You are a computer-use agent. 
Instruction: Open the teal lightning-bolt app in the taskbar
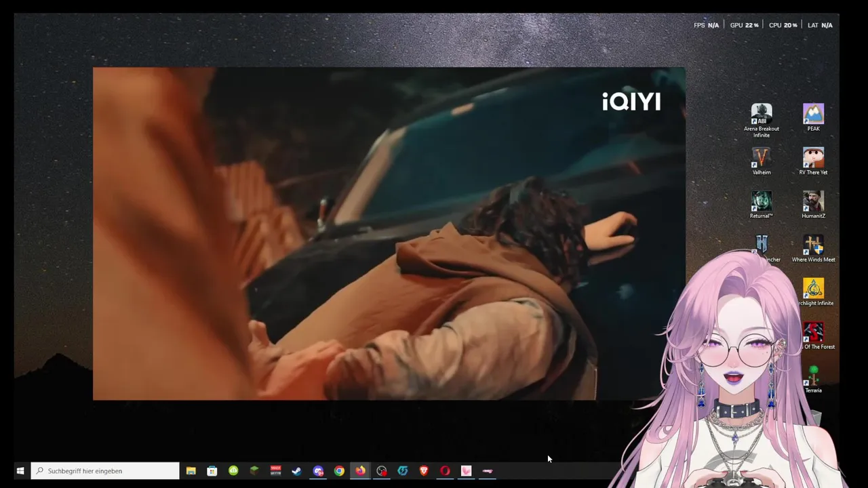click(x=403, y=471)
